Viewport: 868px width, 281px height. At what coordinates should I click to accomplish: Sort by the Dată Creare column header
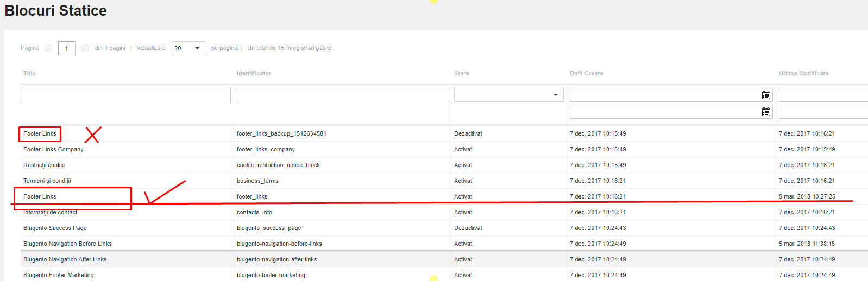click(x=586, y=73)
